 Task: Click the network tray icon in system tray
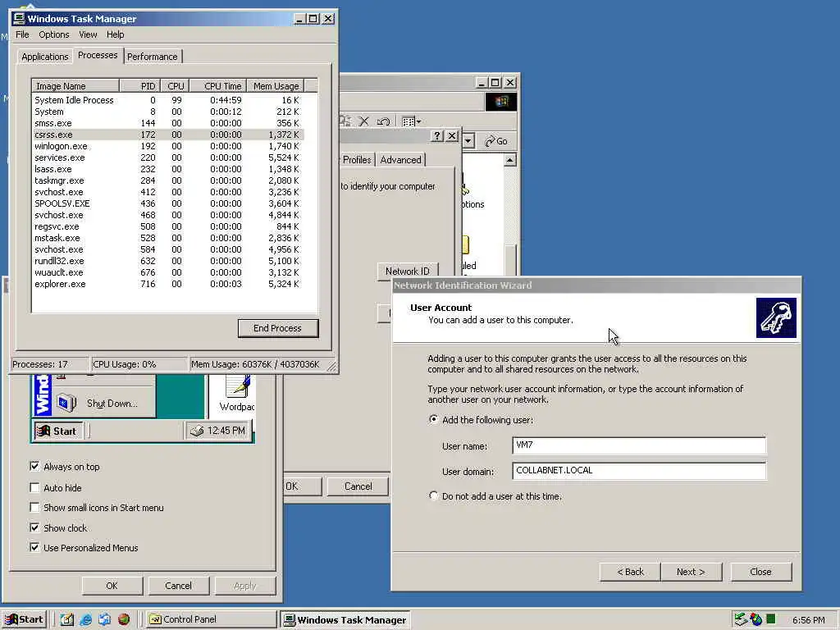click(741, 619)
